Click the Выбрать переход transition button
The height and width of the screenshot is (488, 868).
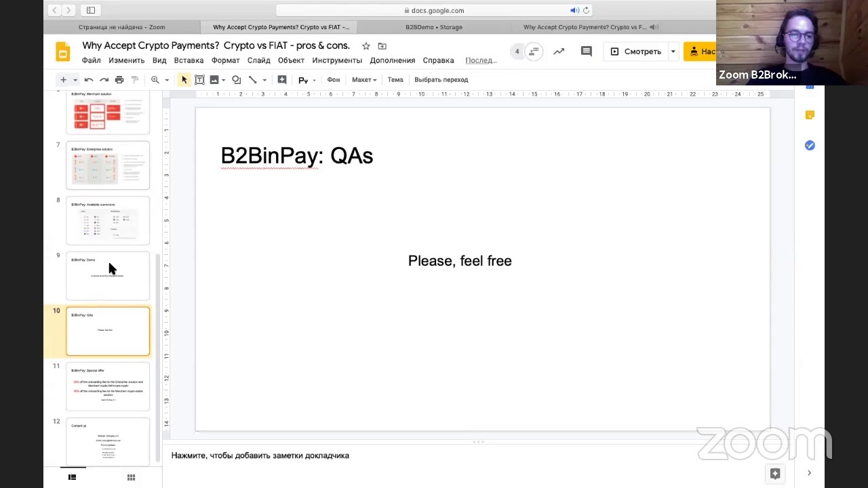coord(441,80)
